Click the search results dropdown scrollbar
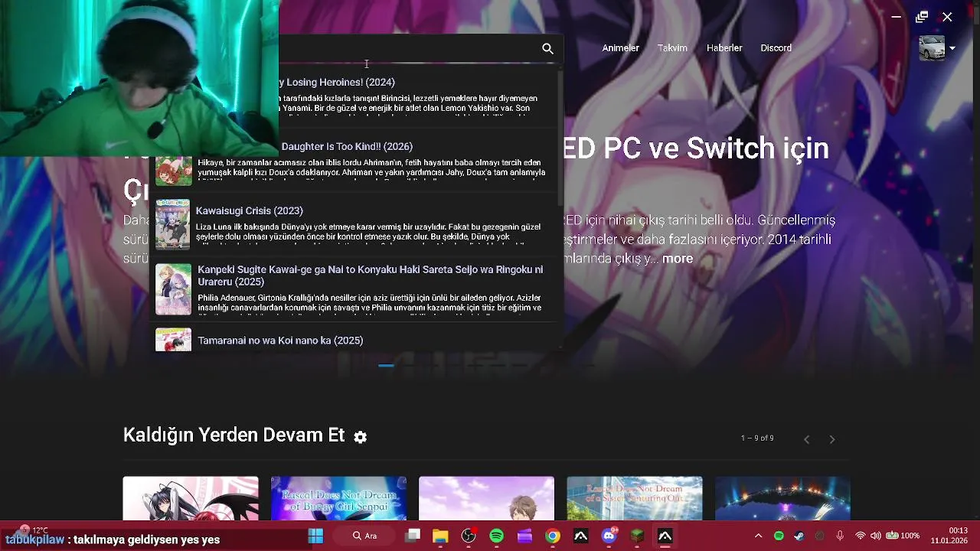The width and height of the screenshot is (980, 551). (x=560, y=138)
